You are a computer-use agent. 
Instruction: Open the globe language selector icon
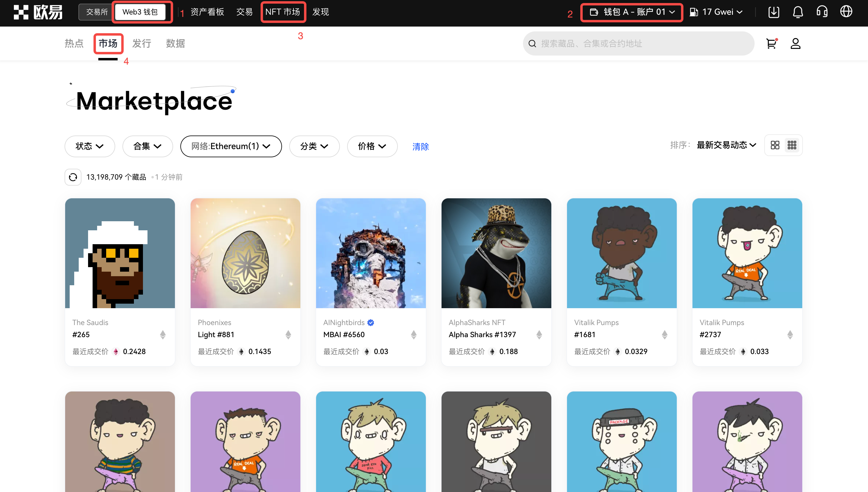[x=846, y=12]
